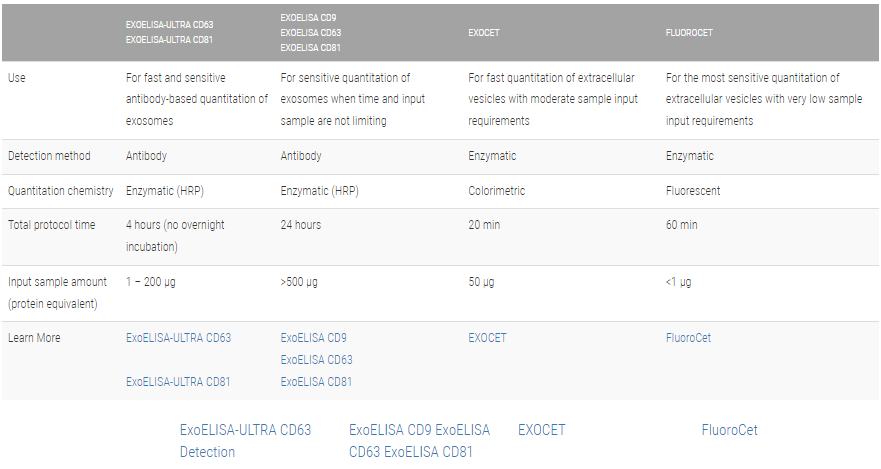Open FluoroCet link in Learn More row
The height and width of the screenshot is (469, 881).
pyautogui.click(x=688, y=338)
